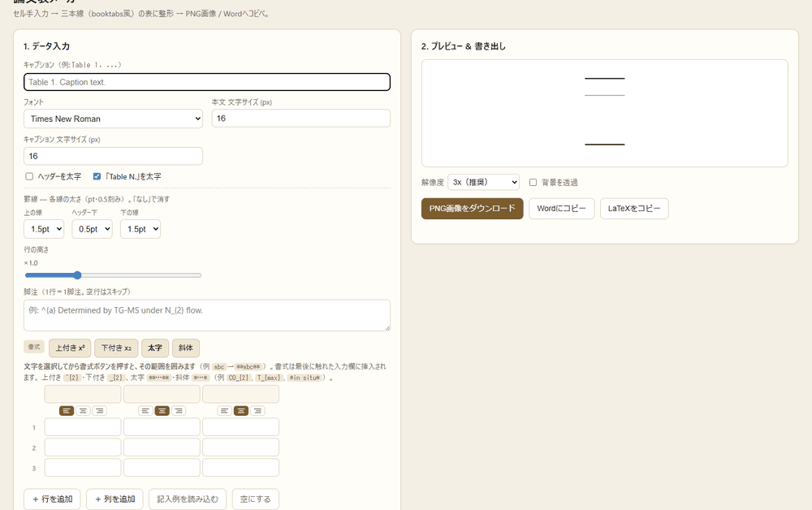The width and height of the screenshot is (812, 510).
Task: Open ヘッダー下 line thickness dropdown
Action: [x=93, y=229]
